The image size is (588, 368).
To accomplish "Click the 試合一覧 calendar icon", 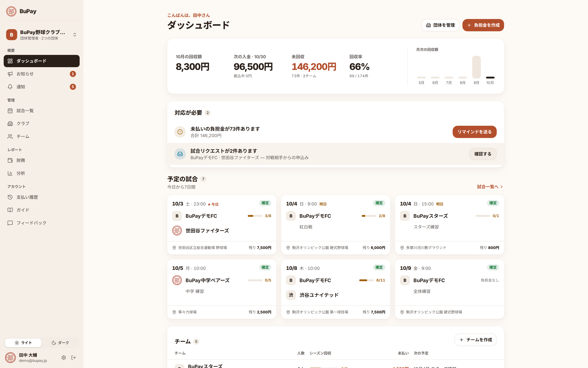I will (x=10, y=111).
